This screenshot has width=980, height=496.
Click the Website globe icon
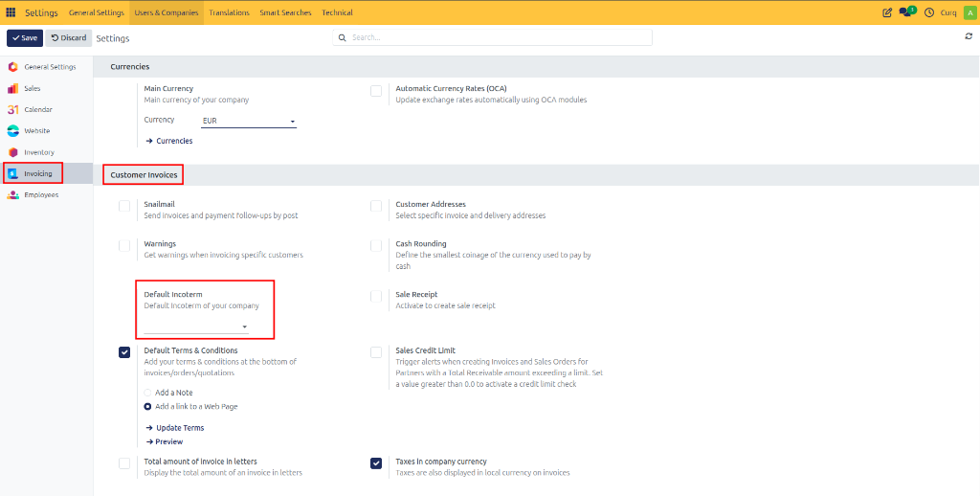click(x=13, y=131)
